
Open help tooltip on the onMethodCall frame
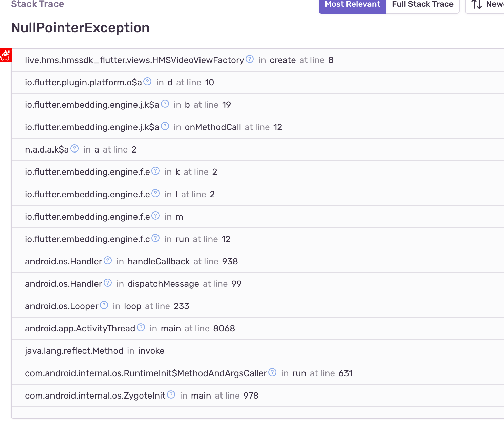click(x=165, y=126)
